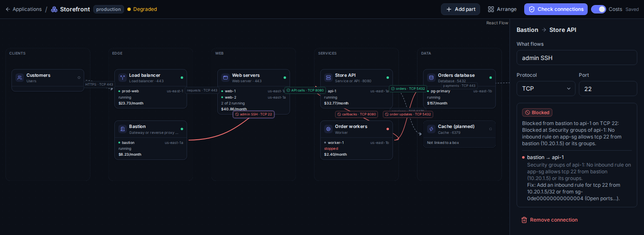Click the Load balancer node icon

pos(122,78)
